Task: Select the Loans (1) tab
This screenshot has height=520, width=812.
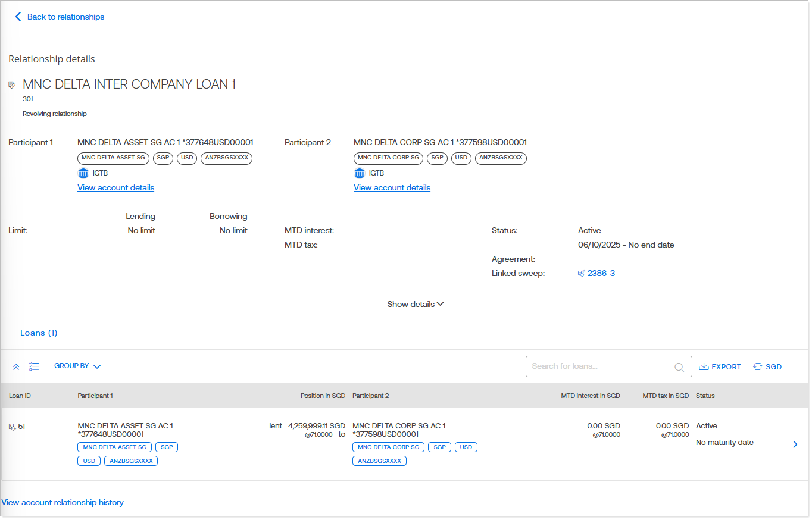Action: [x=39, y=333]
